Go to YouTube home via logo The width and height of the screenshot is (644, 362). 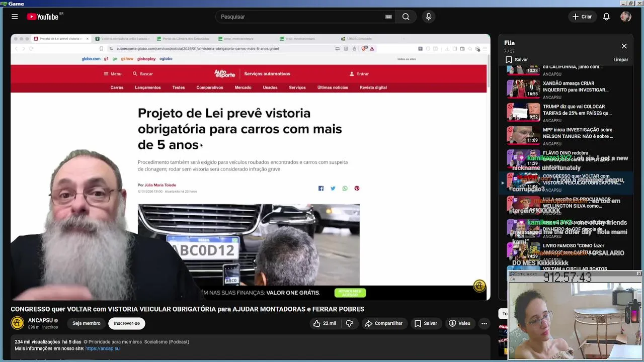click(x=43, y=17)
